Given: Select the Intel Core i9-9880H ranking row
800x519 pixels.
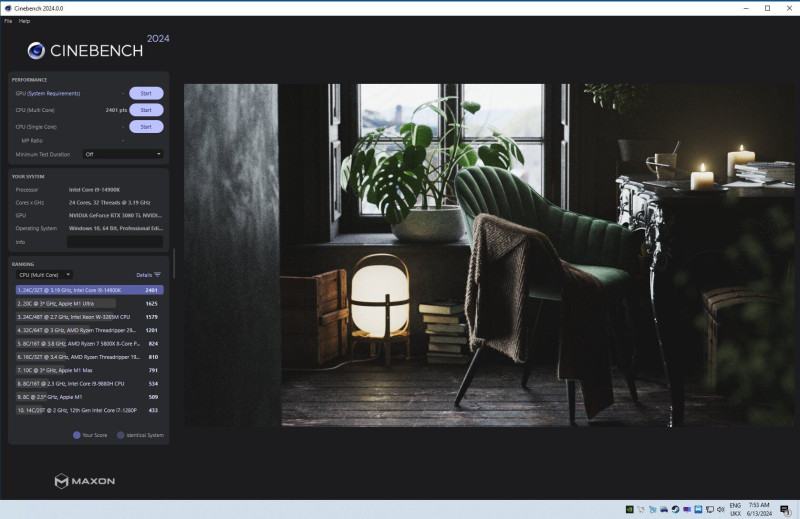Looking at the screenshot, I should pyautogui.click(x=90, y=383).
